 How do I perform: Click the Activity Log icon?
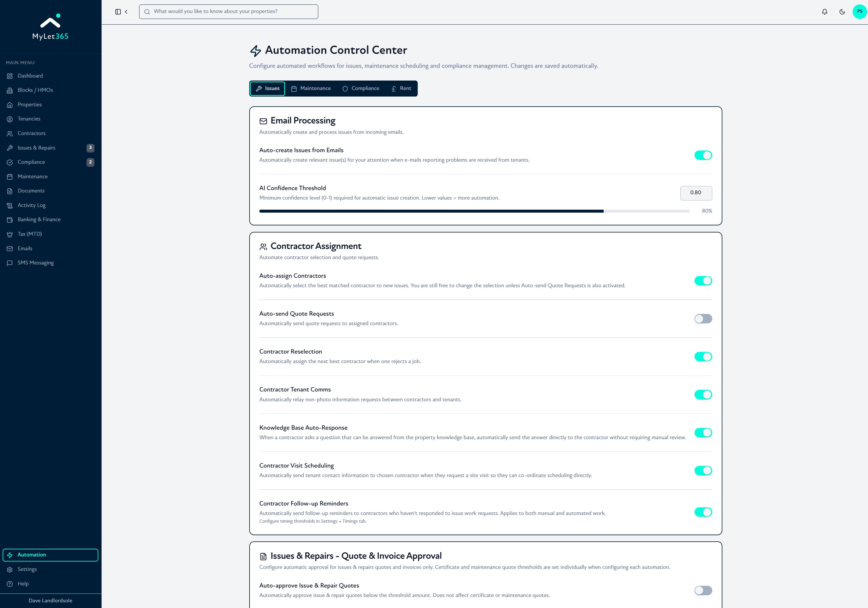[10, 205]
